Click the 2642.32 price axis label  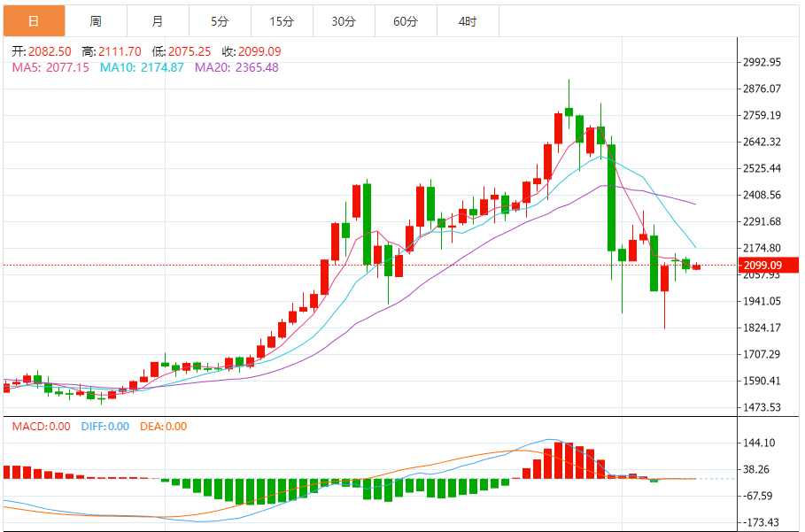[762, 143]
